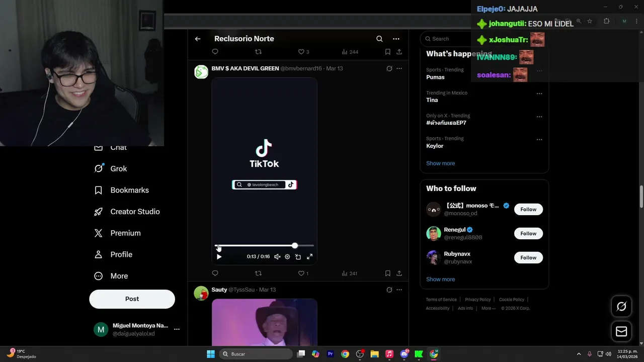Screen dimensions: 644x362
Task: Open more options on BMV $ AKA DEVIL GREEN post
Action: point(399,68)
